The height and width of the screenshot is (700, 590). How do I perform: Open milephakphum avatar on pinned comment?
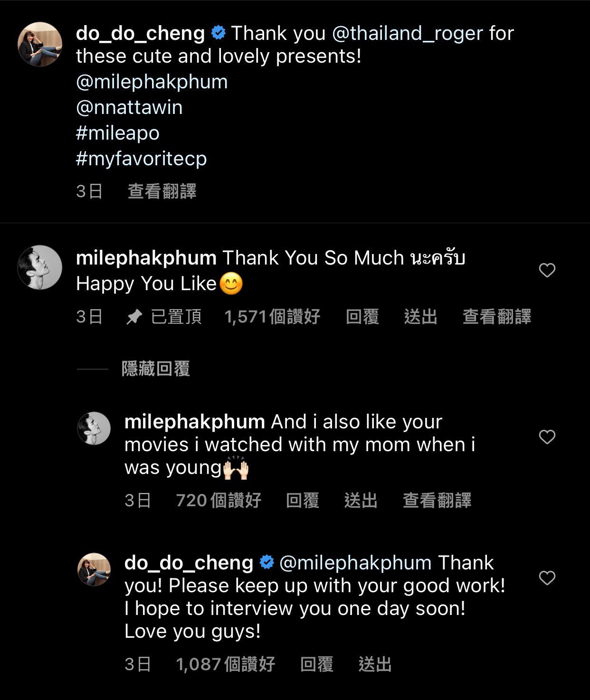(40, 267)
